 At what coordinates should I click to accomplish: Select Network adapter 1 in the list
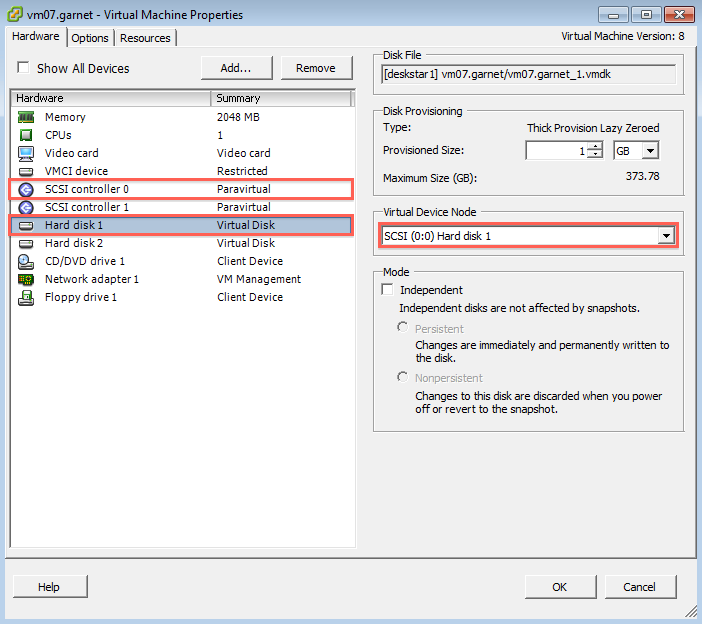[182, 279]
